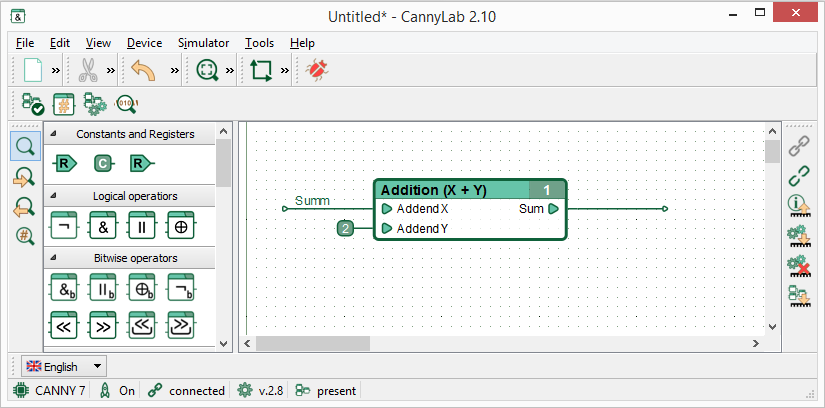This screenshot has width=825, height=408.
Task: Expand overflow chevron beside the undo arrow
Action: [x=175, y=70]
